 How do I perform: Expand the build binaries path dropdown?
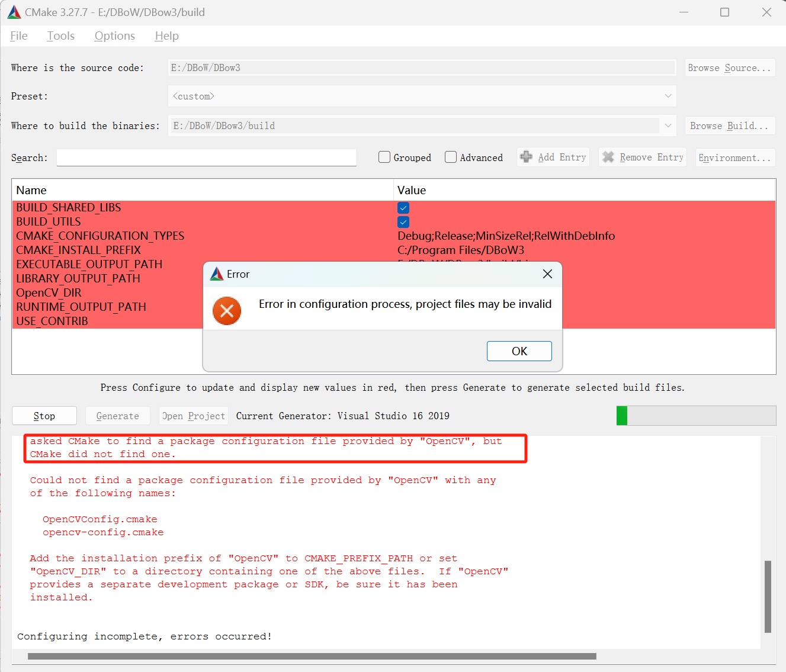(668, 126)
